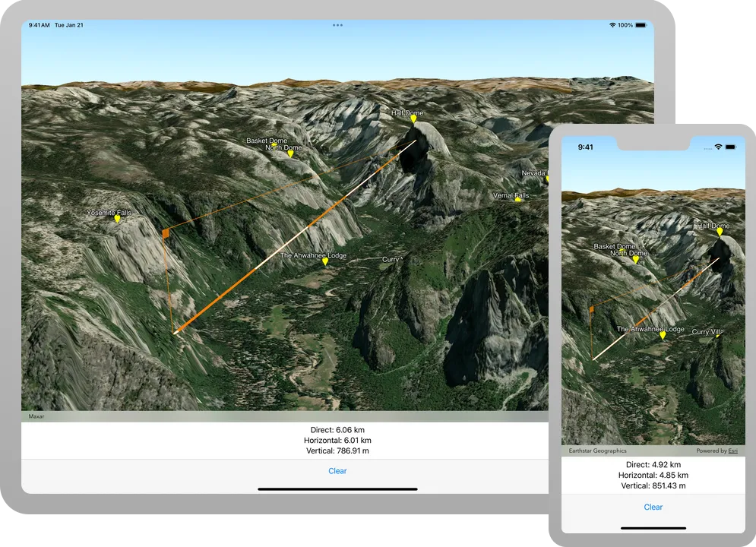This screenshot has width=756, height=547.
Task: Tap iPad multitasking three-dots indicator
Action: coord(337,25)
